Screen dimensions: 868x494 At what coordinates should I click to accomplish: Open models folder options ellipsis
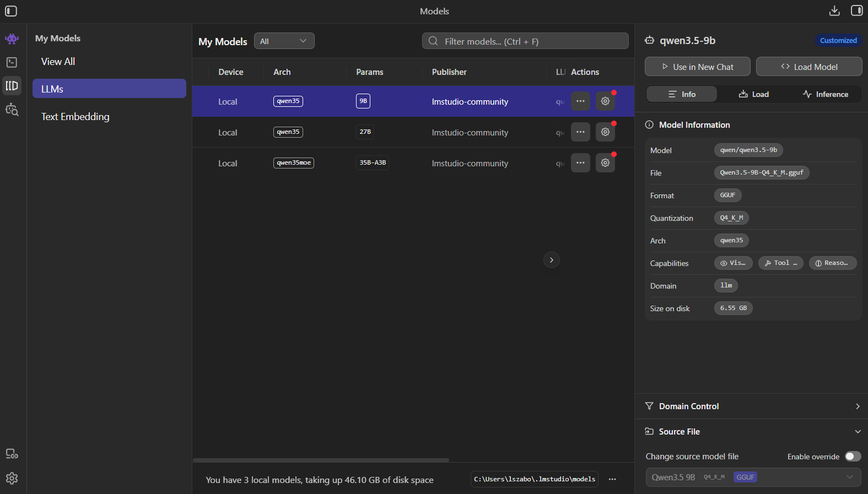[x=612, y=479]
